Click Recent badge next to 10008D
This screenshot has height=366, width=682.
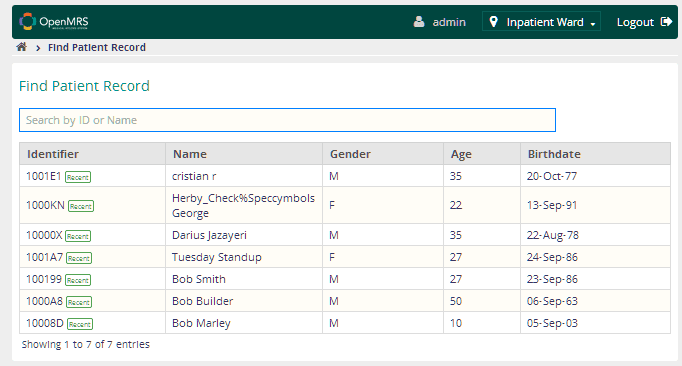(80, 324)
